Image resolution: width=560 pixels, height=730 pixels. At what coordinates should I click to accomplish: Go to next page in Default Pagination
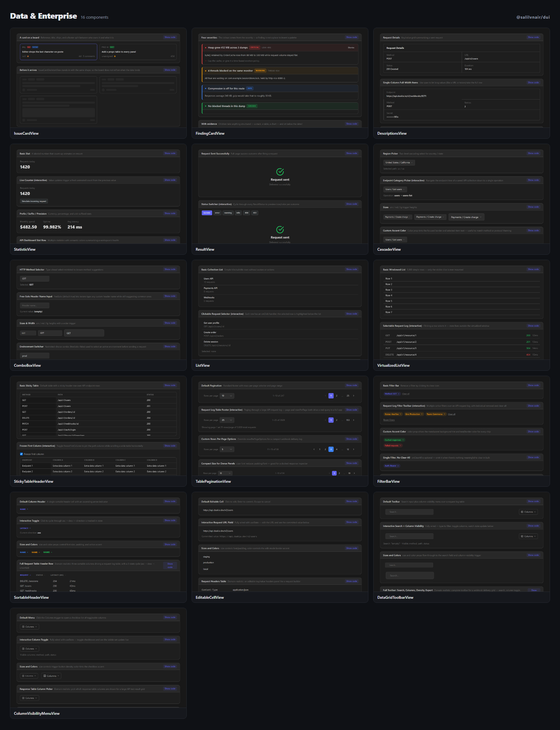tap(354, 396)
